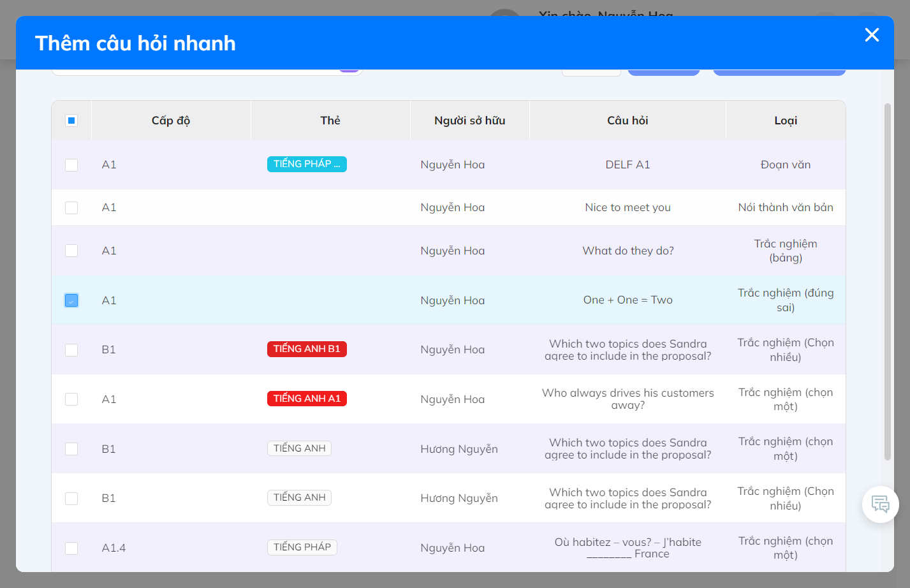Toggle the select-all checkbox in table header
The image size is (910, 588).
click(x=71, y=121)
